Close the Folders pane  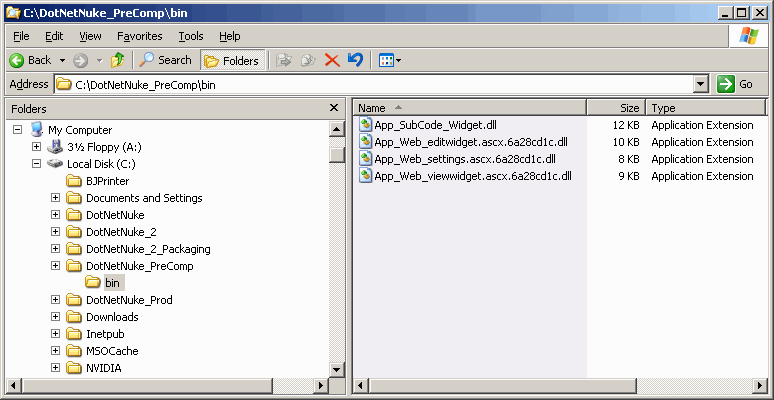[334, 108]
